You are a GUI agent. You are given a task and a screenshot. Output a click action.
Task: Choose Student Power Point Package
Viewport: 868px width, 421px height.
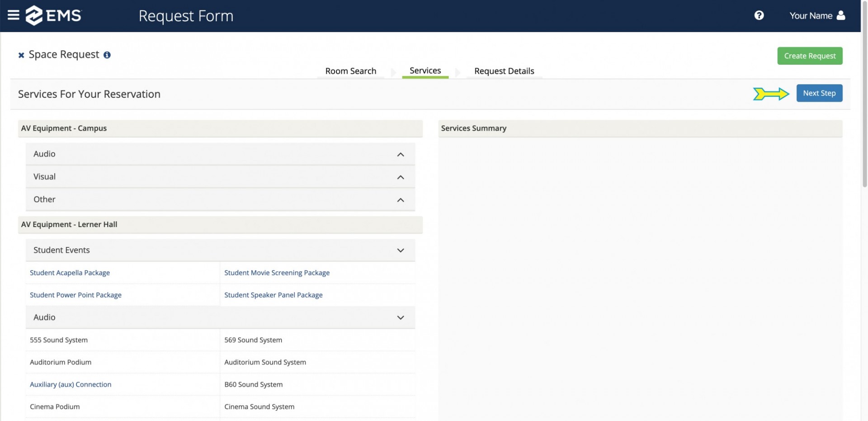click(x=75, y=295)
